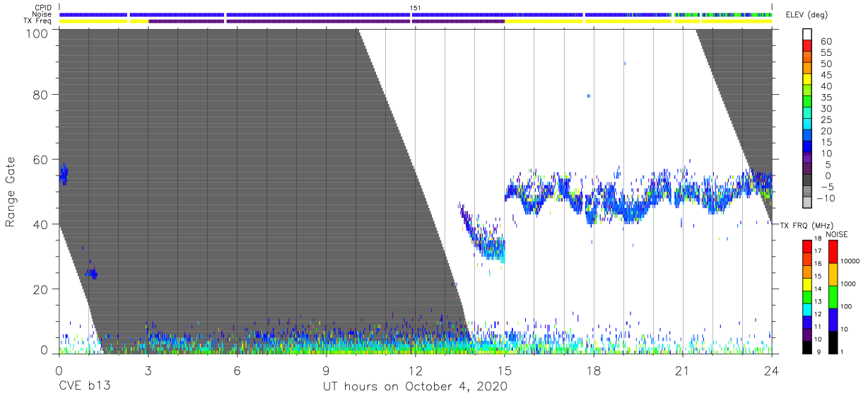This screenshot has width=868, height=401.
Task: Click the y-axis range gate tick '40'
Action: [40, 224]
